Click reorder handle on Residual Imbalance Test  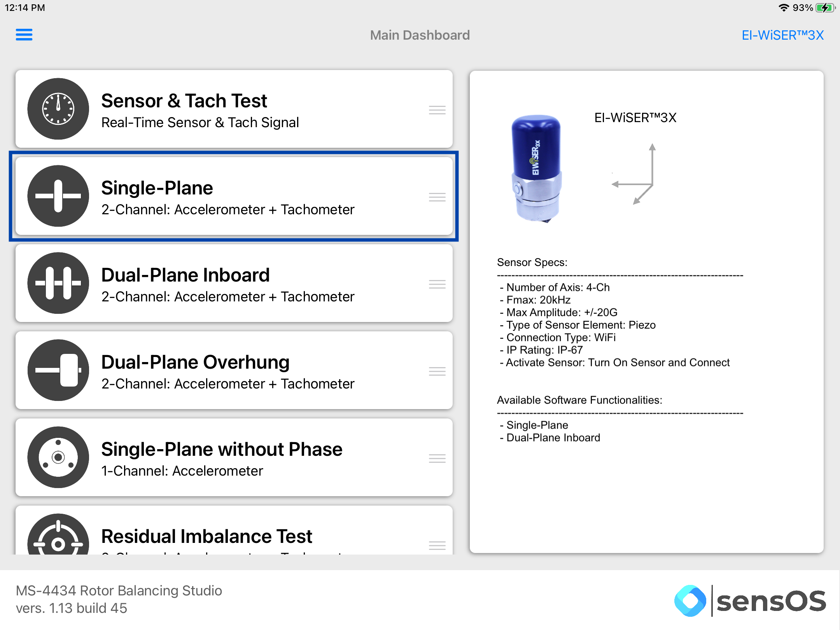(x=437, y=546)
